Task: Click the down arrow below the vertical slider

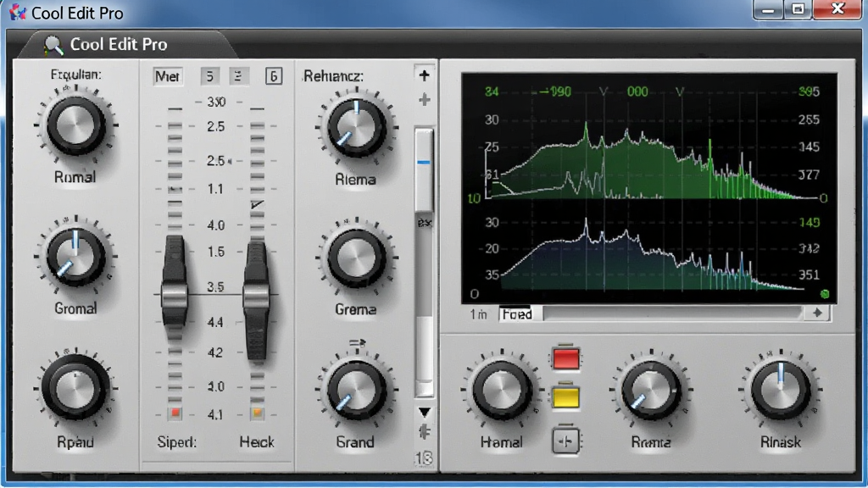Action: click(424, 413)
